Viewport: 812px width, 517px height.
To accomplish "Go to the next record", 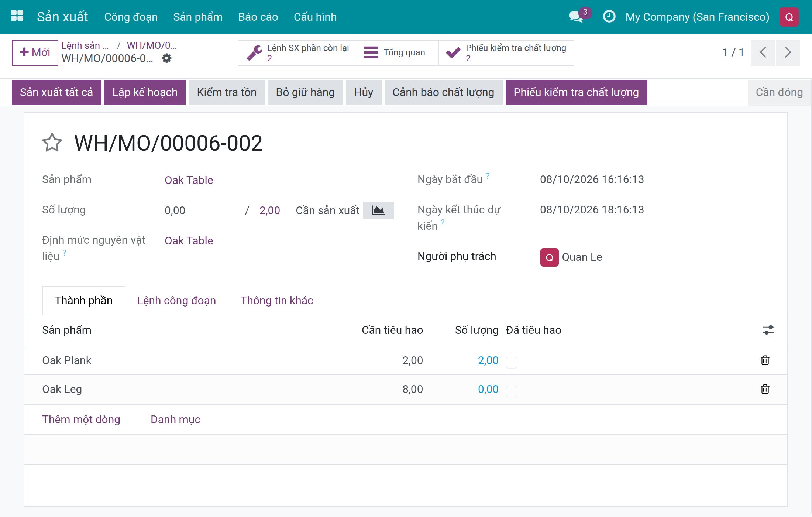I will tap(788, 52).
